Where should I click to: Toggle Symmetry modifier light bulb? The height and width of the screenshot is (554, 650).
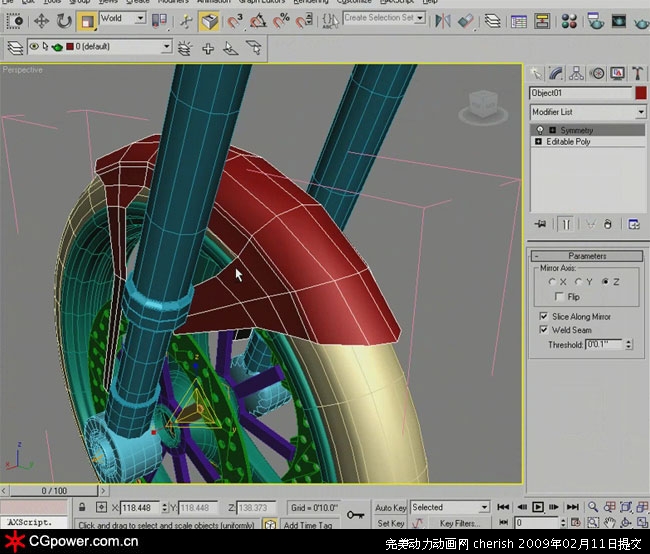[540, 130]
